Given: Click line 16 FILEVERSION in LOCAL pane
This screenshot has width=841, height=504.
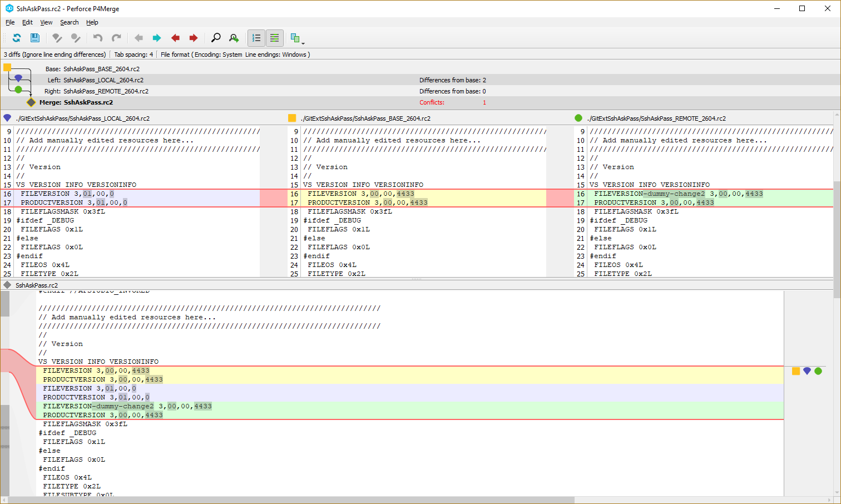Looking at the screenshot, I should (x=67, y=194).
